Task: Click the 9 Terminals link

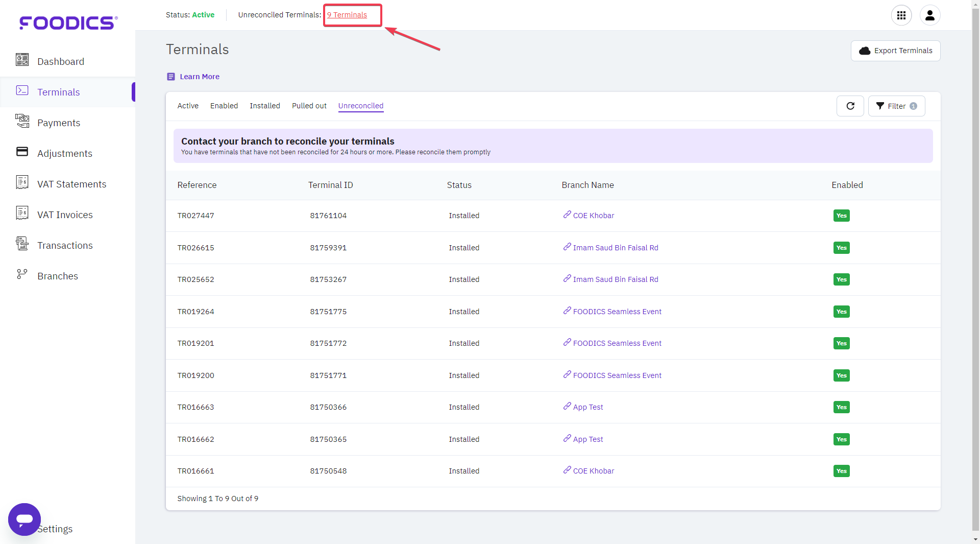Action: click(347, 15)
